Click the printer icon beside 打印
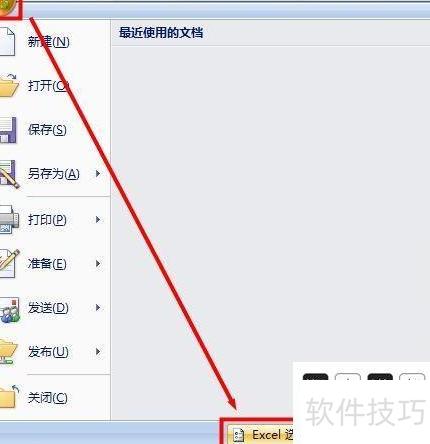This screenshot has height=444, width=430. pos(9,219)
